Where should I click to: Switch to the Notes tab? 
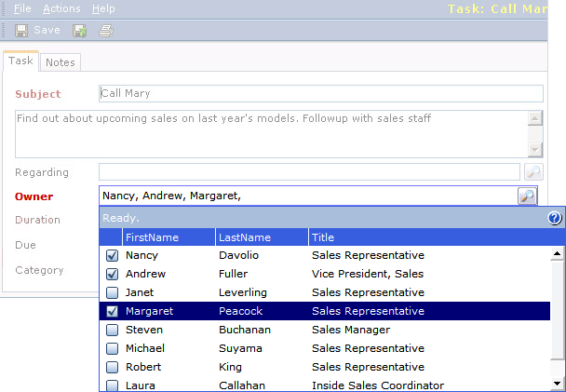tap(61, 62)
